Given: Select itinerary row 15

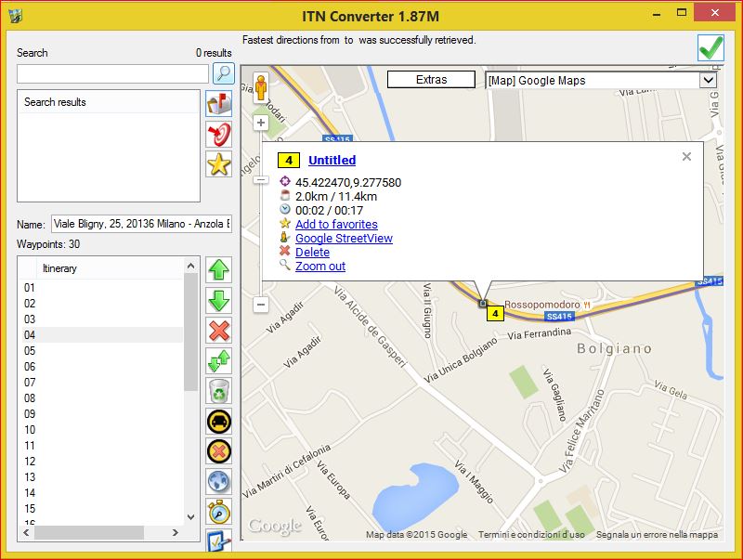Looking at the screenshot, I should pos(100,508).
